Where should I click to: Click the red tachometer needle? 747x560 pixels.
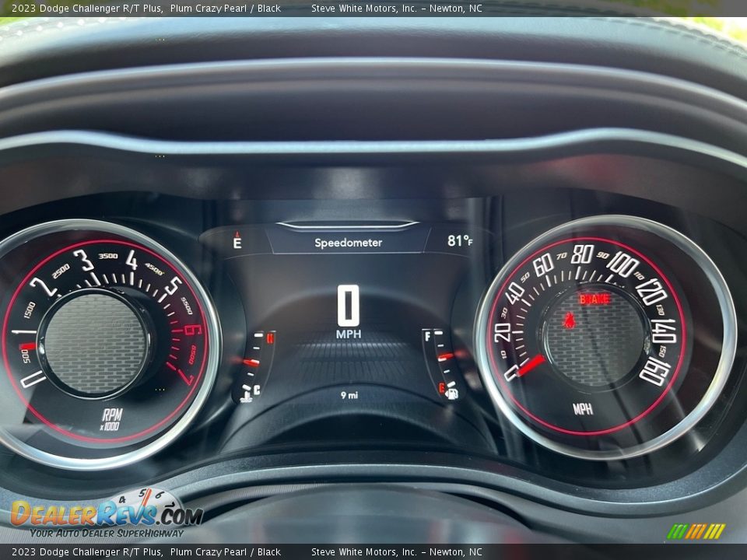(28, 346)
